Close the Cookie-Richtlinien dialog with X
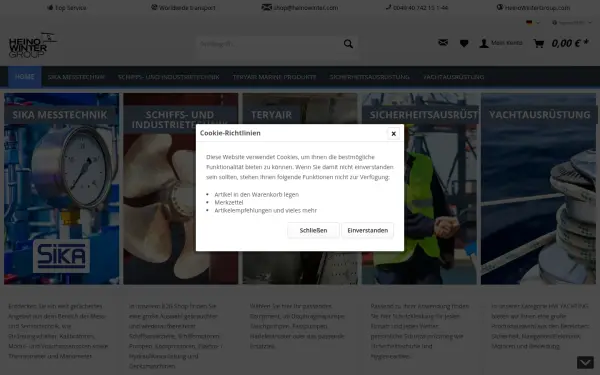Viewport: 600px width, 375px height. [393, 134]
